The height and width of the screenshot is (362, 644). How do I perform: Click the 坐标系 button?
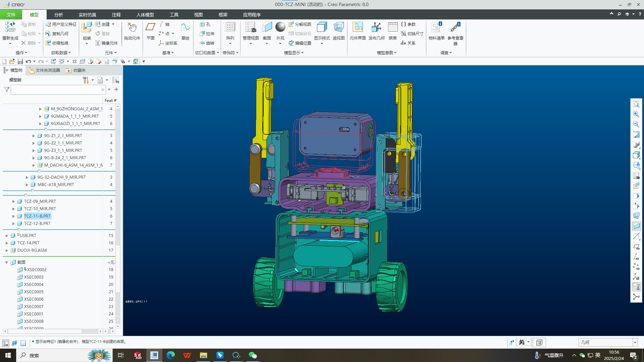168,43
